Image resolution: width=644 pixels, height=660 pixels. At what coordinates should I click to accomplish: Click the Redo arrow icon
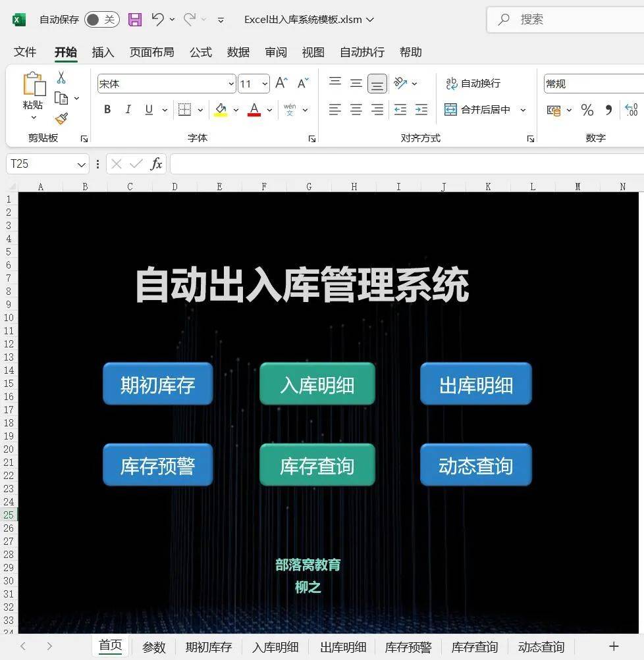tap(190, 19)
